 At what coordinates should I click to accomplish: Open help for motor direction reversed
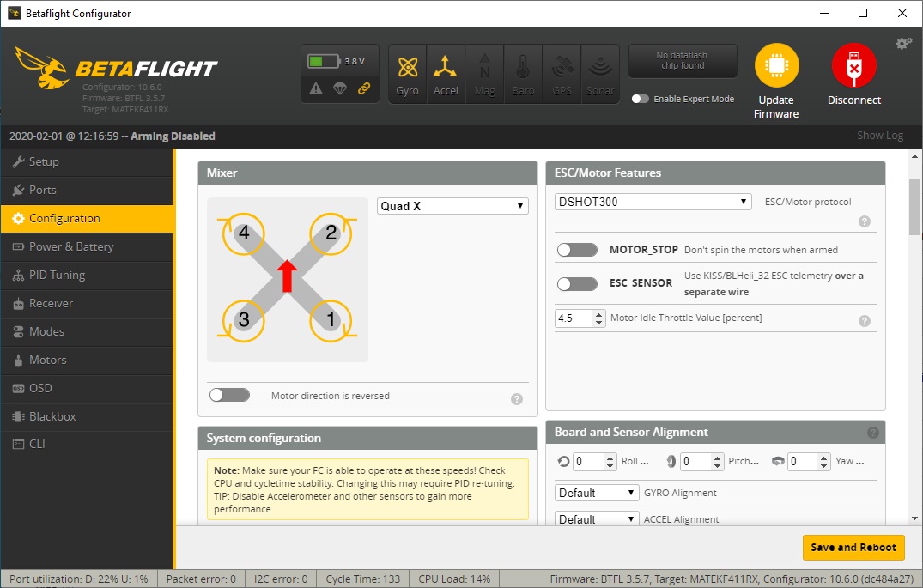517,399
